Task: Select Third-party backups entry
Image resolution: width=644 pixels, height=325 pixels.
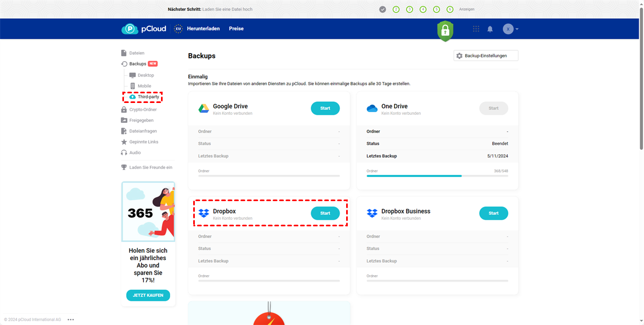Action: pos(148,97)
